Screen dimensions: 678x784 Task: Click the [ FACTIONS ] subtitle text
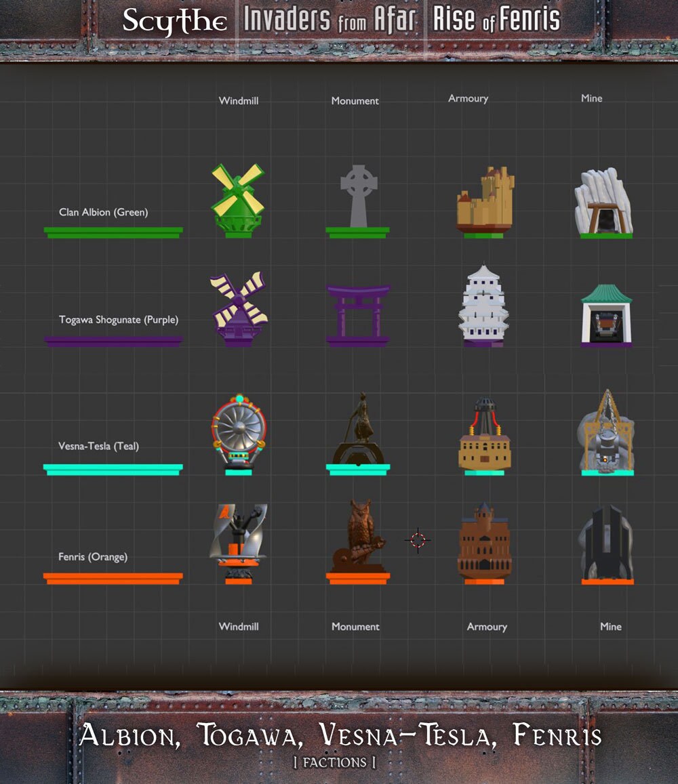pyautogui.click(x=335, y=762)
